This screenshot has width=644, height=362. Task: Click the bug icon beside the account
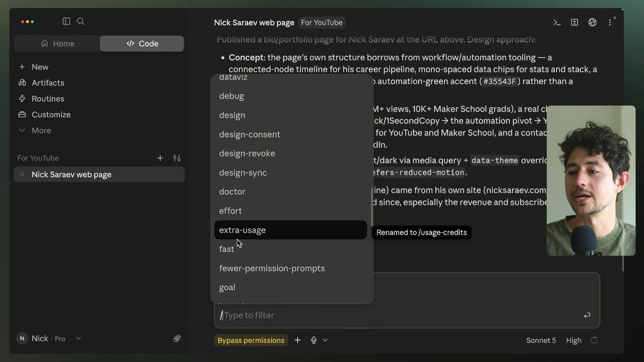pos(177,338)
